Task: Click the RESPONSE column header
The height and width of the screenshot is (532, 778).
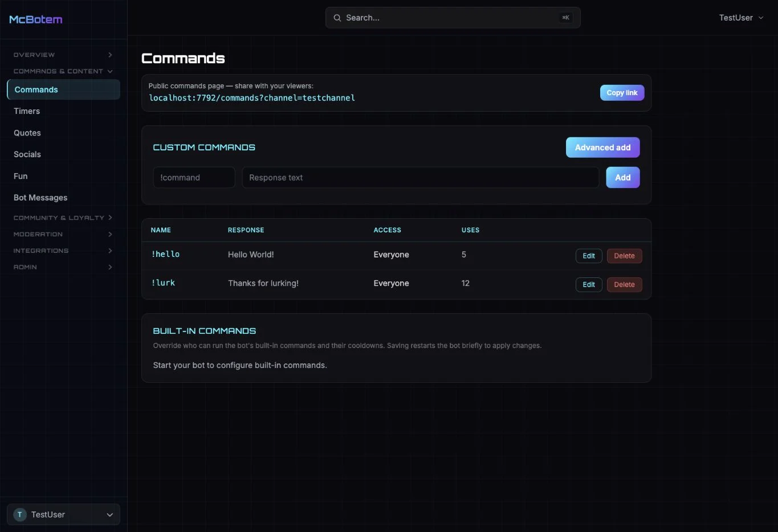Action: (x=246, y=230)
